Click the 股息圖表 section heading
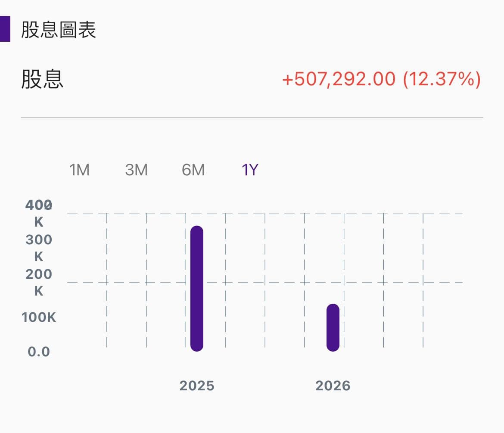The height and width of the screenshot is (433, 504). 59,30
